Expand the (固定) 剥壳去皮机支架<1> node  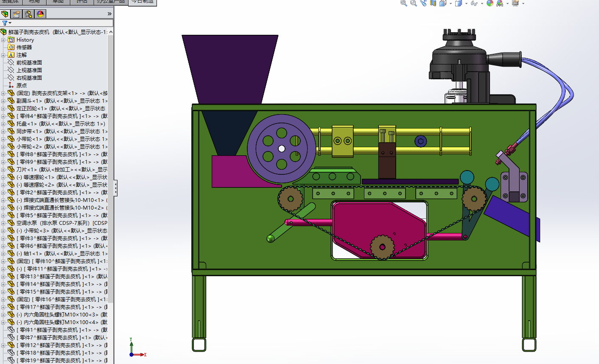[3, 93]
